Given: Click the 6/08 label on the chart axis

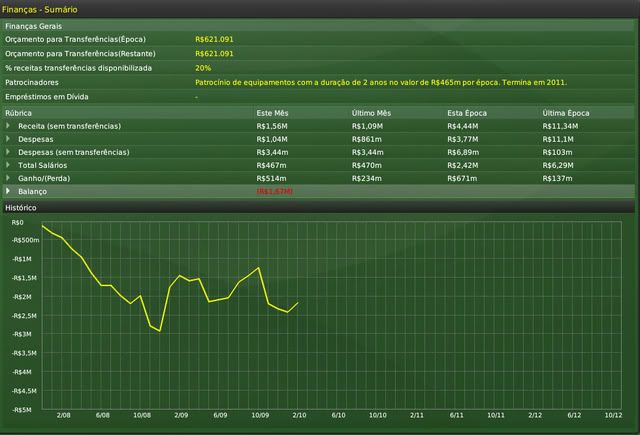Looking at the screenshot, I should tap(102, 415).
